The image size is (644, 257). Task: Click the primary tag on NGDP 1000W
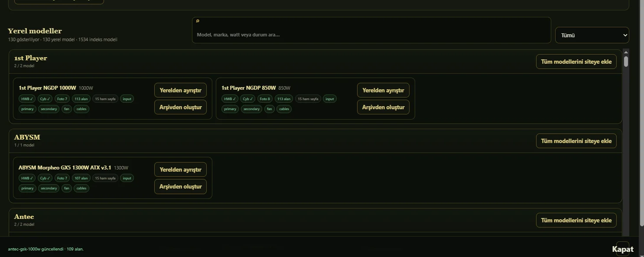pyautogui.click(x=27, y=109)
